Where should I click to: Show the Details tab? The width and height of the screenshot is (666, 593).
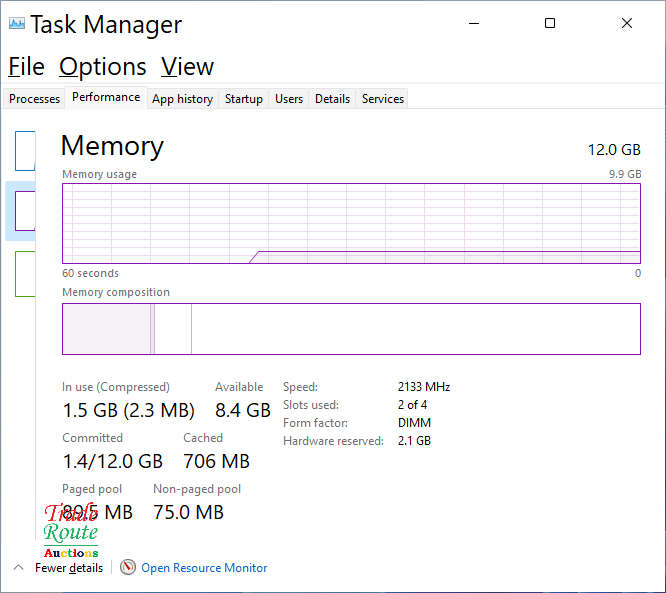(x=332, y=99)
